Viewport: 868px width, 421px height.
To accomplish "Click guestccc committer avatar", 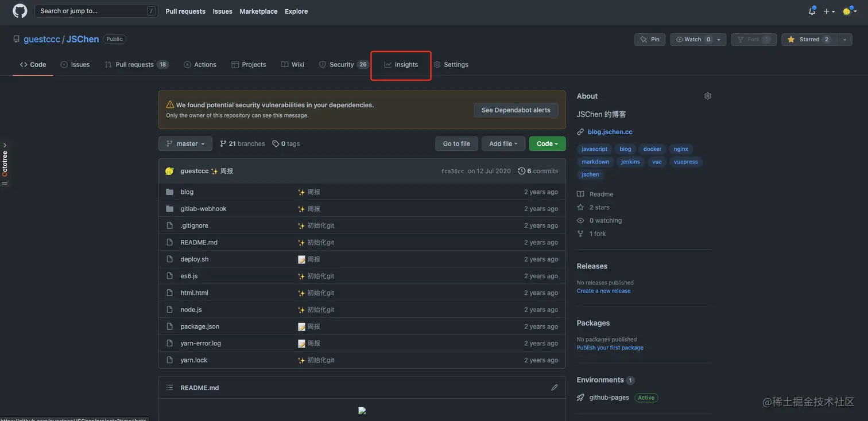I will [x=169, y=171].
